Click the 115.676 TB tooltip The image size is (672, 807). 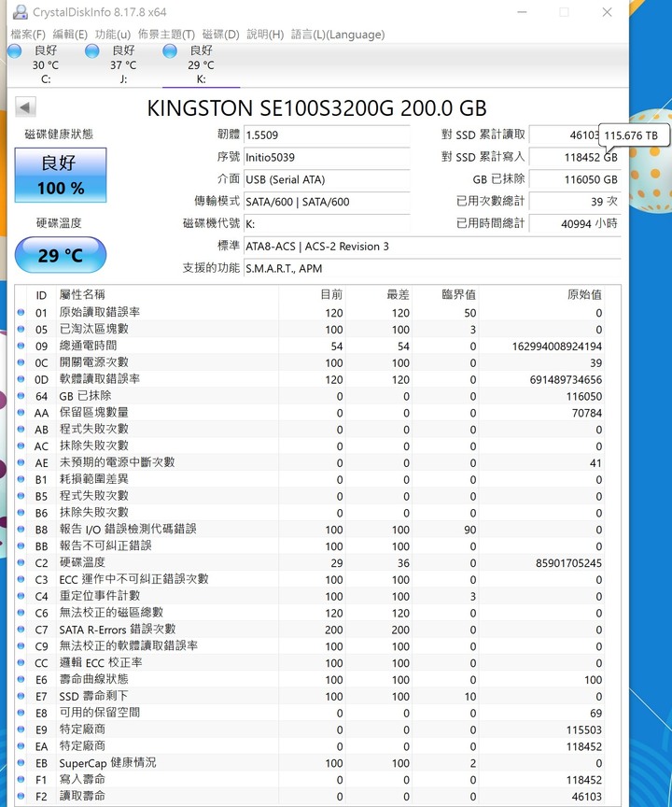tap(635, 135)
